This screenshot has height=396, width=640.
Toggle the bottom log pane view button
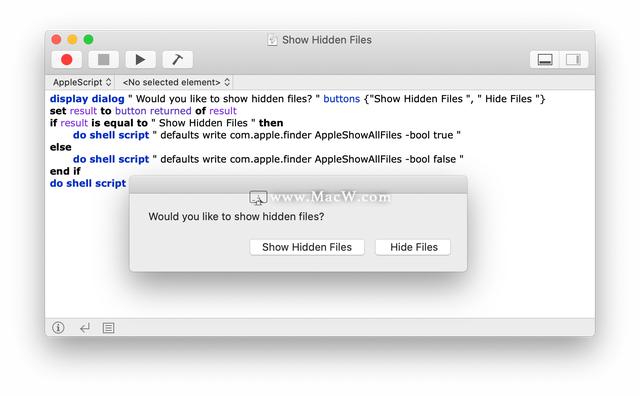click(x=545, y=60)
